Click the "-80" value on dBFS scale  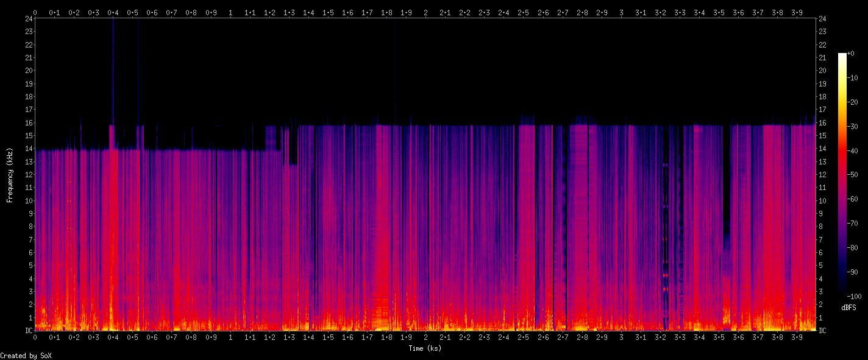(x=853, y=248)
